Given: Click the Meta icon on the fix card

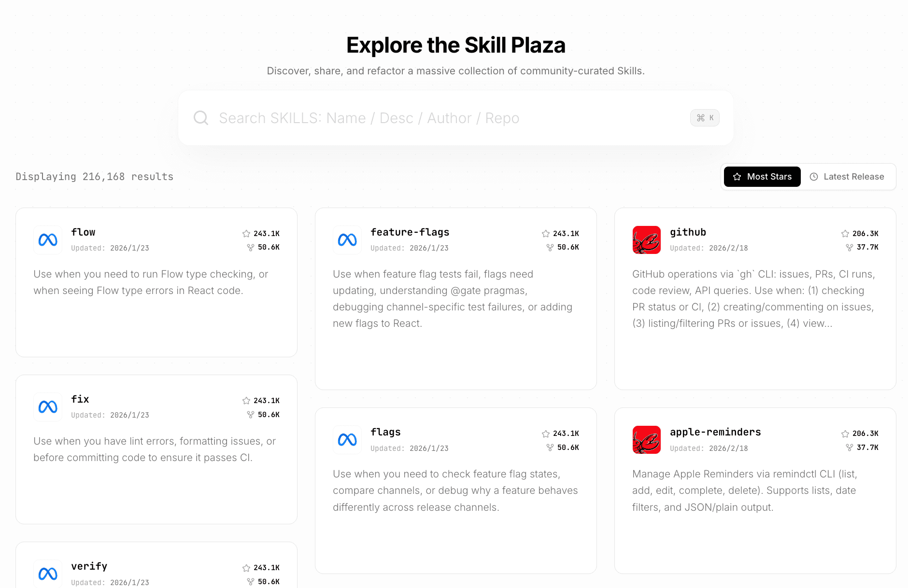Looking at the screenshot, I should [47, 406].
